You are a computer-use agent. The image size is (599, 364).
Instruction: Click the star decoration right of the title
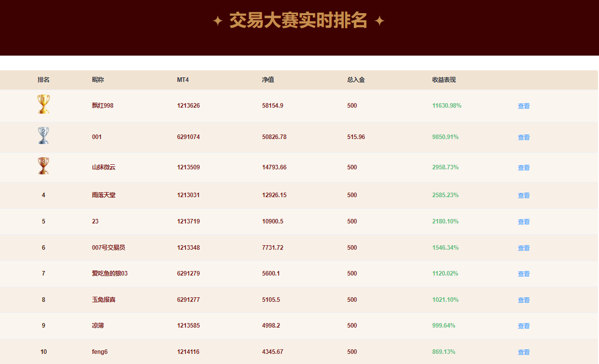tap(380, 21)
